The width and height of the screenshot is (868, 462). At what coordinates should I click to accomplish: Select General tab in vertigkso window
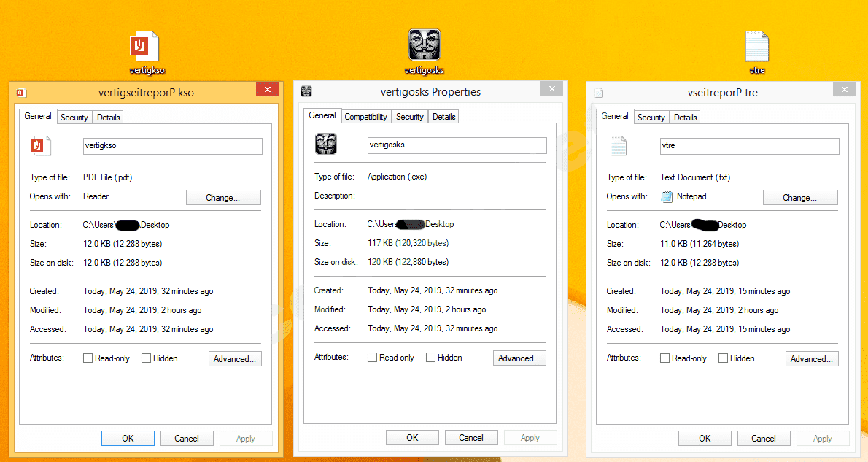click(x=38, y=116)
